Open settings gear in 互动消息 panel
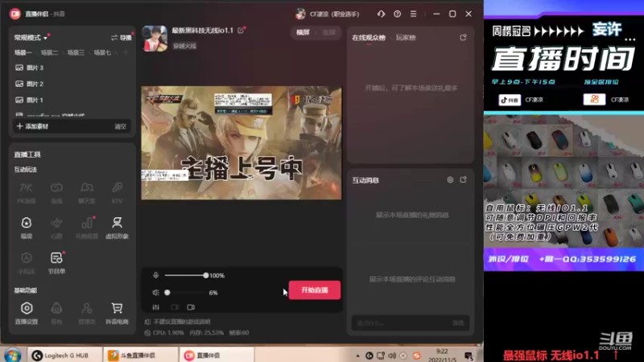 [x=450, y=179]
